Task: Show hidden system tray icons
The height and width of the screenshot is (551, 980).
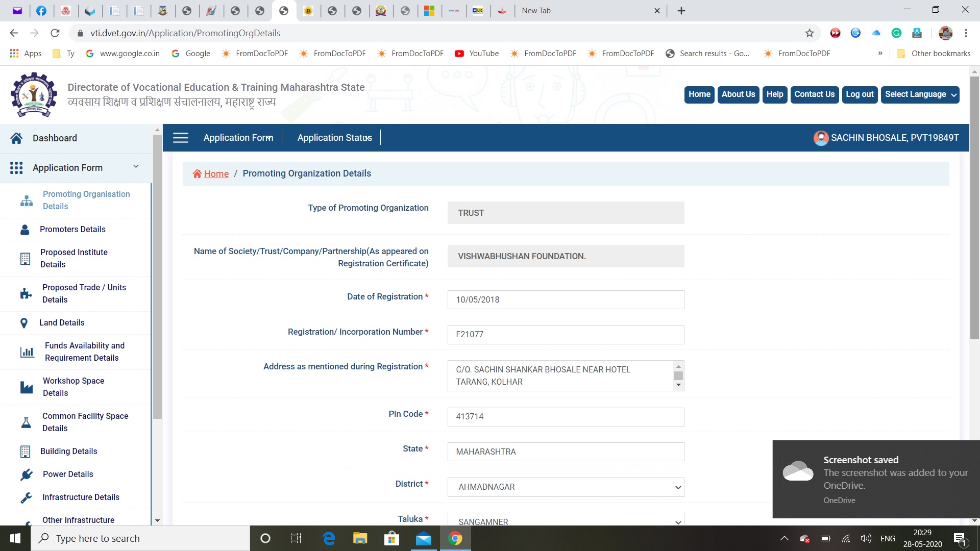Action: tap(785, 538)
